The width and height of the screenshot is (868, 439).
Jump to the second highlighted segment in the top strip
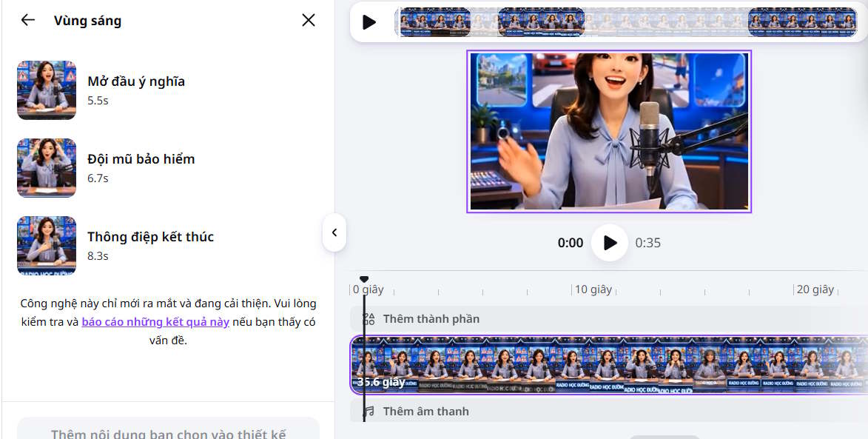coord(541,22)
